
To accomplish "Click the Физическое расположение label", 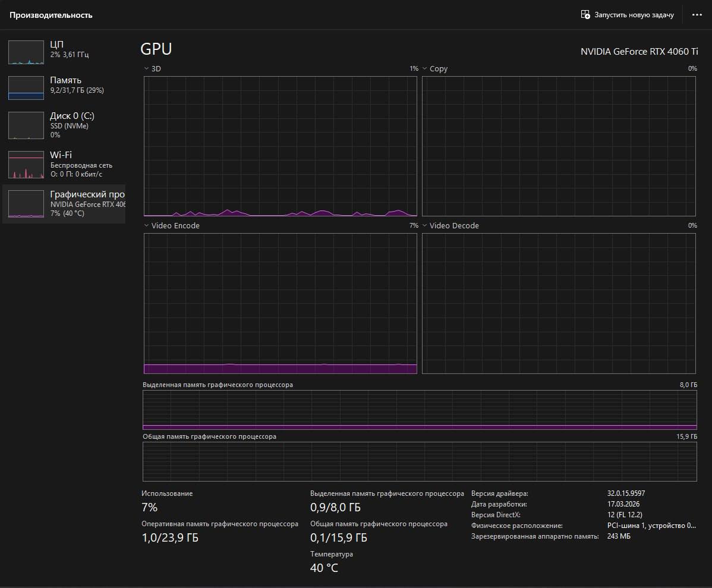I will (x=516, y=526).
